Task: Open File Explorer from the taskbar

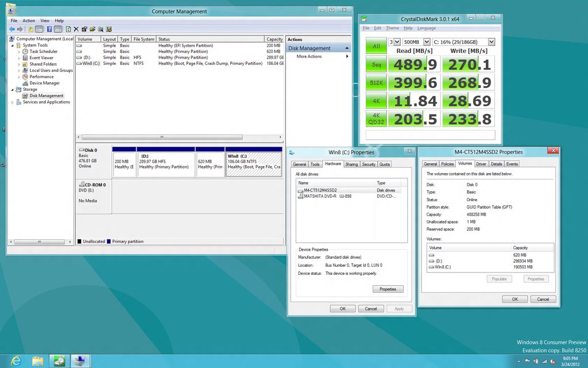Action: (x=38, y=361)
